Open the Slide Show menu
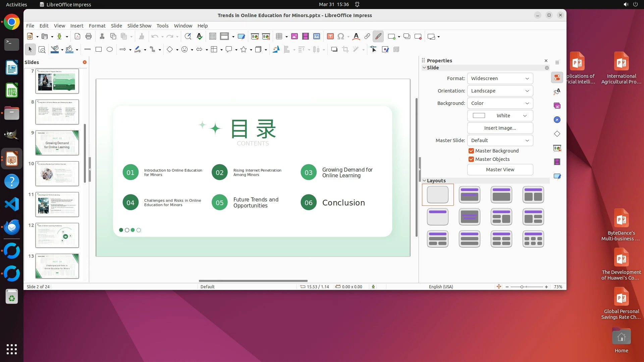Viewport: 644px width, 362px height. coord(139,26)
